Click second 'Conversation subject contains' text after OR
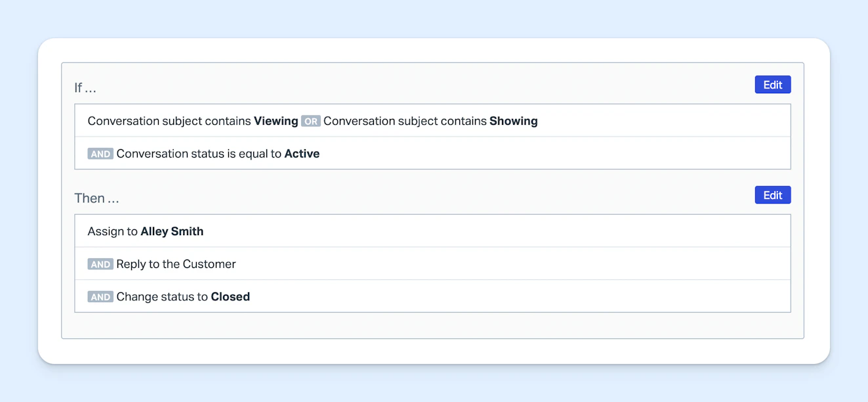The width and height of the screenshot is (868, 402). tap(405, 121)
